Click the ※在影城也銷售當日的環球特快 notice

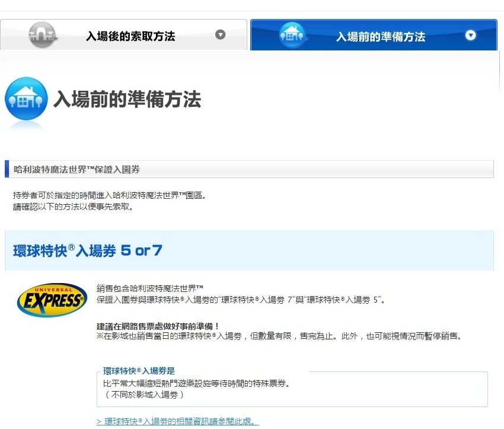279,336
